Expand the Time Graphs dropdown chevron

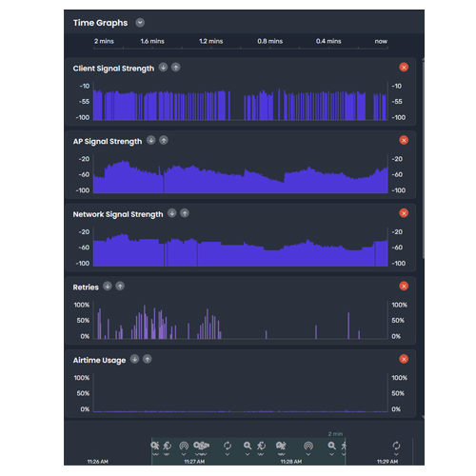pyautogui.click(x=140, y=23)
